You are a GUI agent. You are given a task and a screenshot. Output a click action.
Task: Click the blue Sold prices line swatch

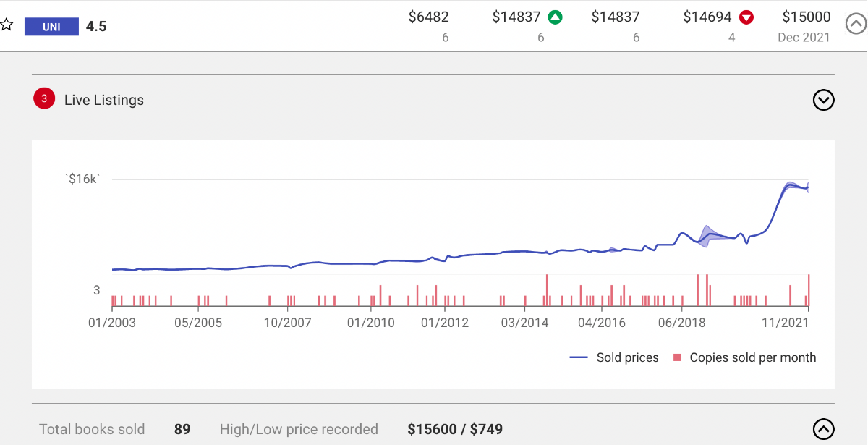(x=579, y=357)
